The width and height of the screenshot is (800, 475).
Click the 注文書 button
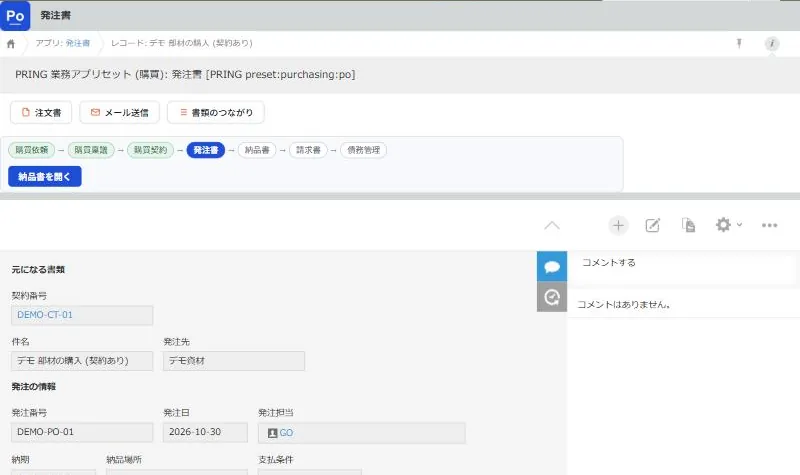pos(41,112)
